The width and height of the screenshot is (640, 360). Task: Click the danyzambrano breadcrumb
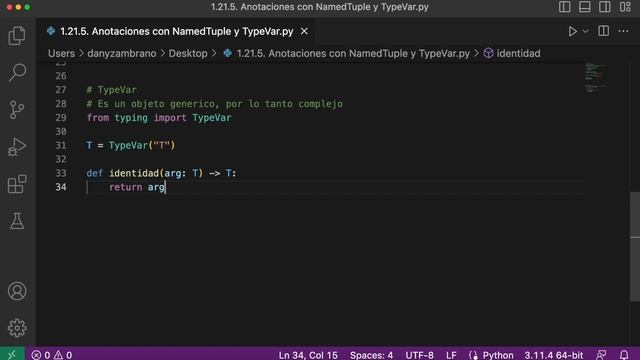(x=122, y=53)
